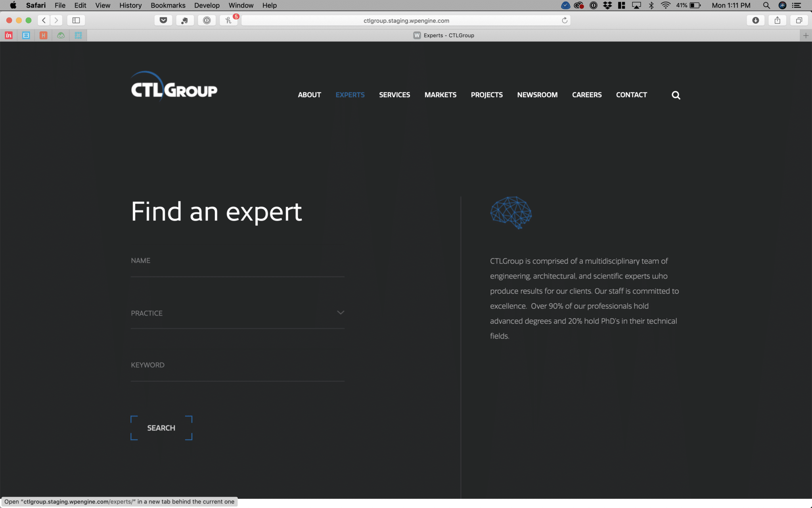The width and height of the screenshot is (812, 508).
Task: Open the Honey extension showing 5 badge
Action: (228, 20)
